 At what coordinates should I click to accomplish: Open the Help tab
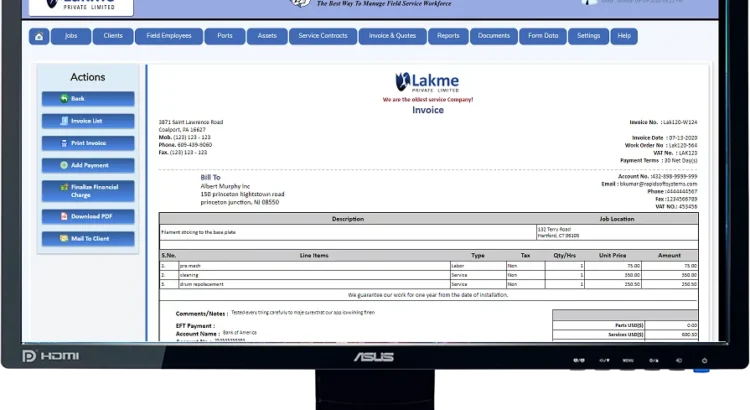point(624,36)
